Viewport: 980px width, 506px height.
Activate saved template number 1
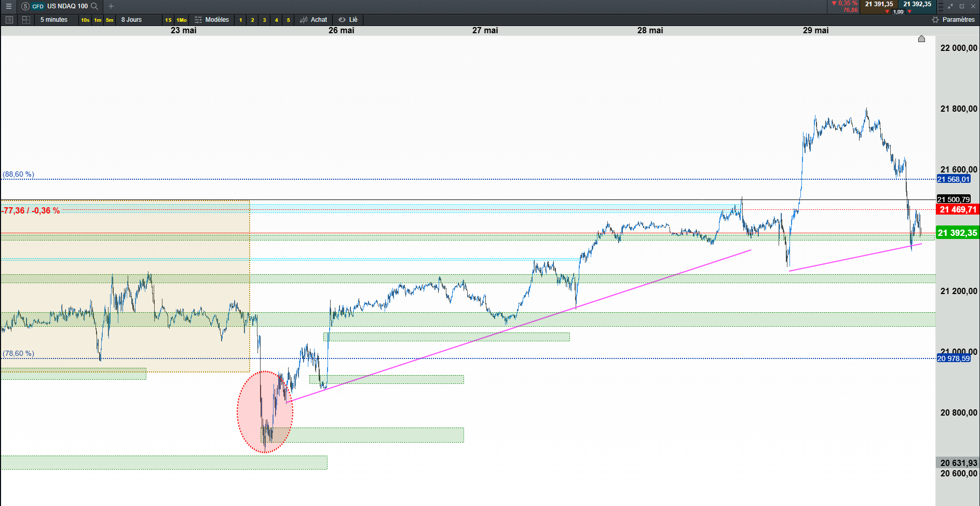click(x=240, y=20)
